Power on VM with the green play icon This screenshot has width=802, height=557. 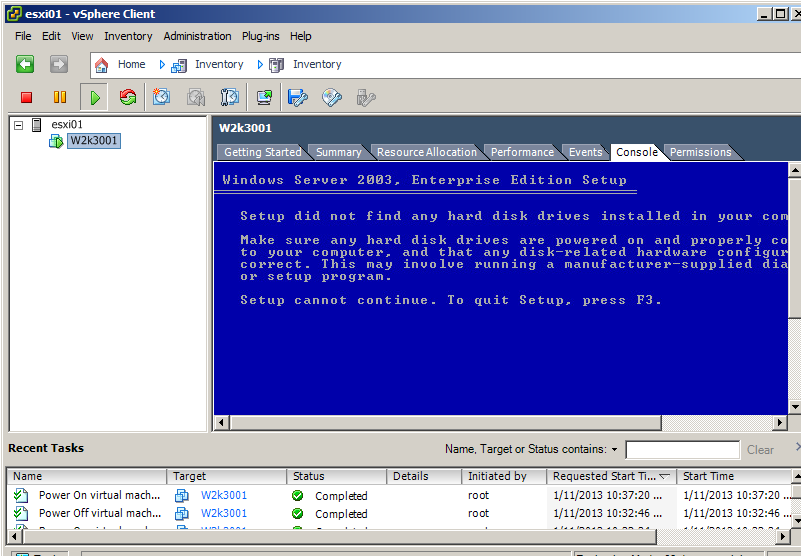tap(95, 97)
